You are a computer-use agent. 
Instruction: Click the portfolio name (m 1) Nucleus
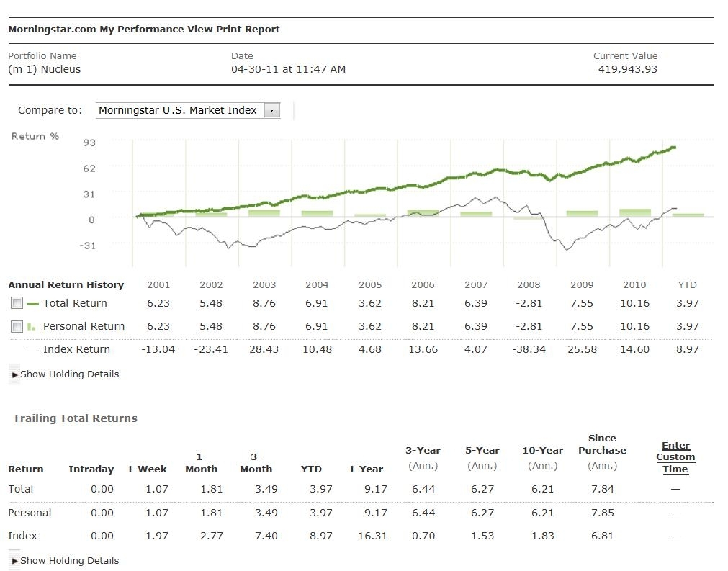tap(45, 69)
